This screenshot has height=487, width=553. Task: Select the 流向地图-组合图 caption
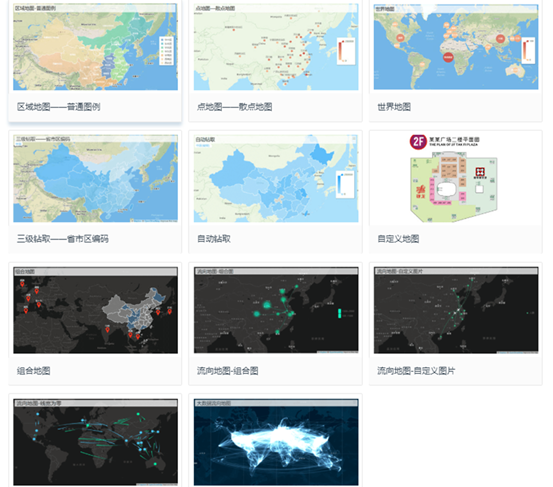tap(227, 371)
